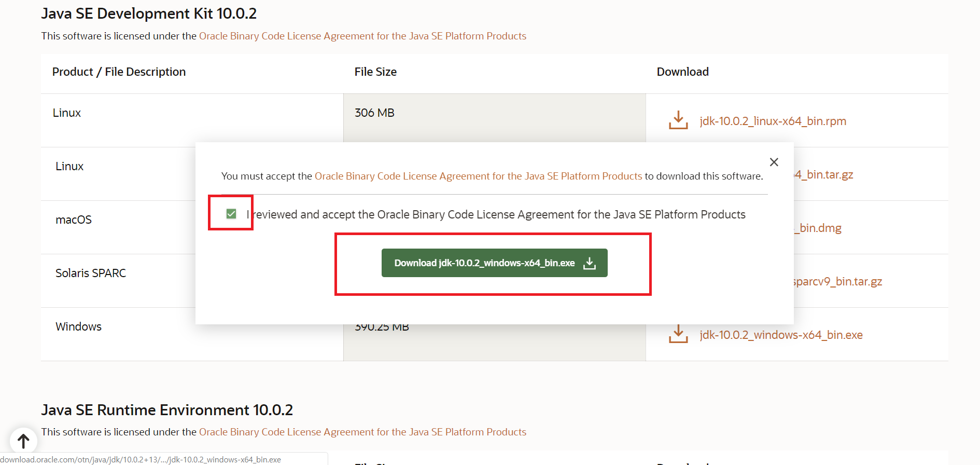Click the Windows row label

point(78,326)
